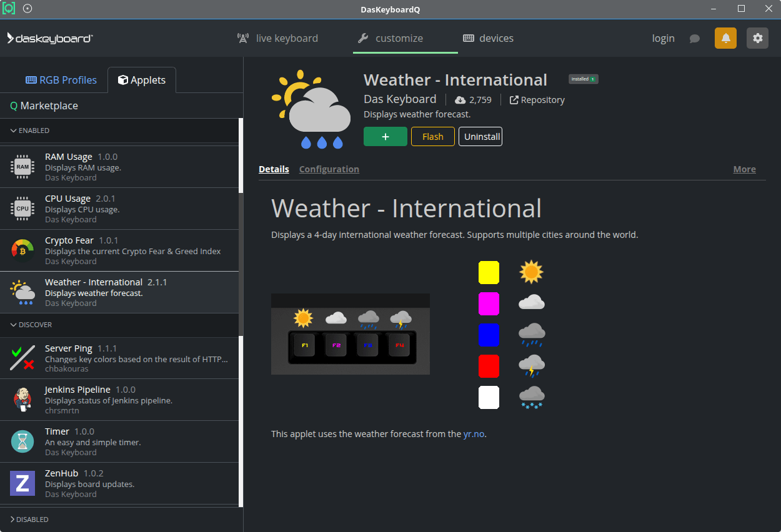The height and width of the screenshot is (532, 781).
Task: Open notifications with the orange bell icon
Action: tap(725, 38)
